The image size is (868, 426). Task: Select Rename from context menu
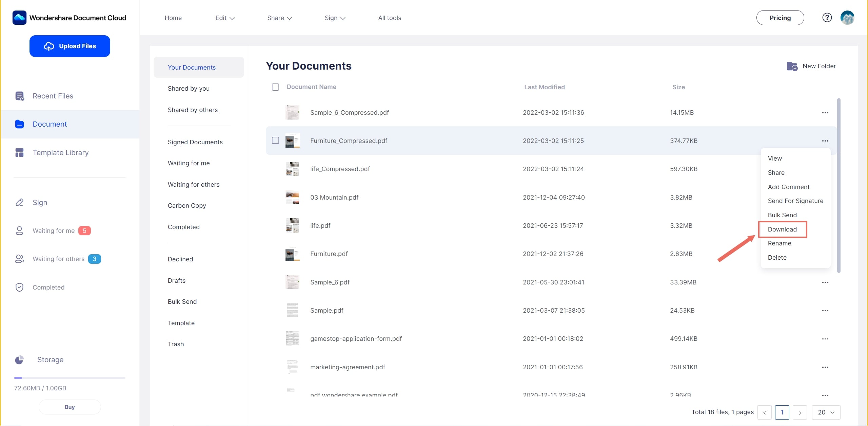[779, 243]
